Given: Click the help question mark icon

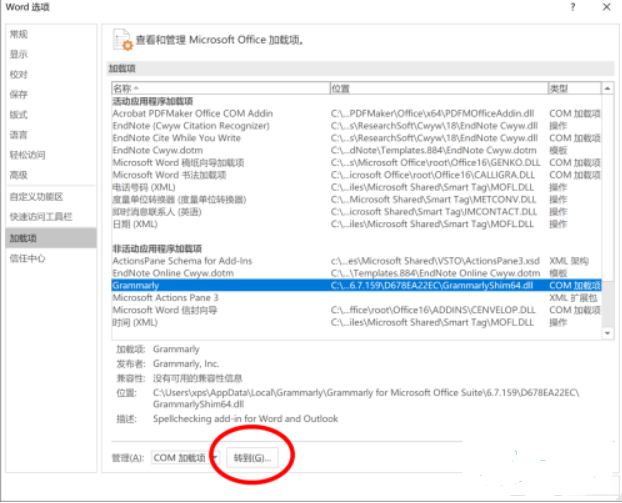Looking at the screenshot, I should point(573,7).
